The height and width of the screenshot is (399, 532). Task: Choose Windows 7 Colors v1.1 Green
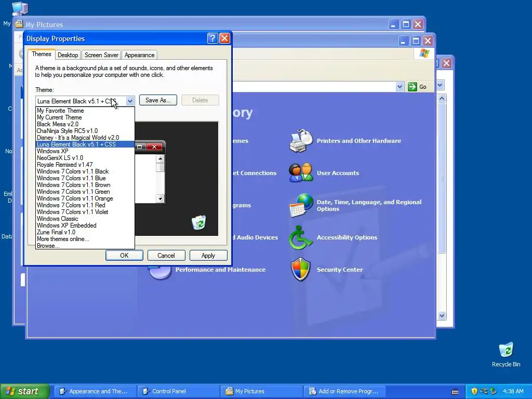85,192
